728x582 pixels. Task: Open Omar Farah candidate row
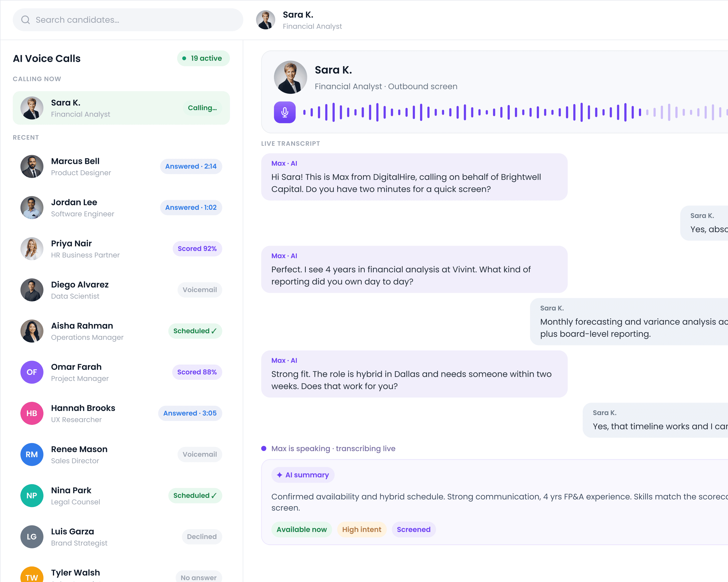[121, 372]
